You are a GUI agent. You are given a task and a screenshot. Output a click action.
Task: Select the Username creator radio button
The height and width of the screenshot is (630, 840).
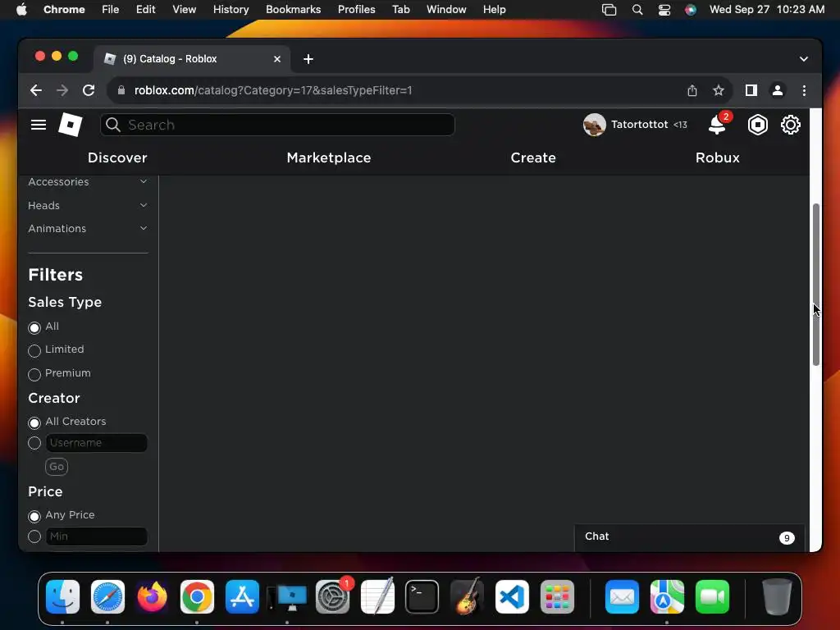point(34,443)
